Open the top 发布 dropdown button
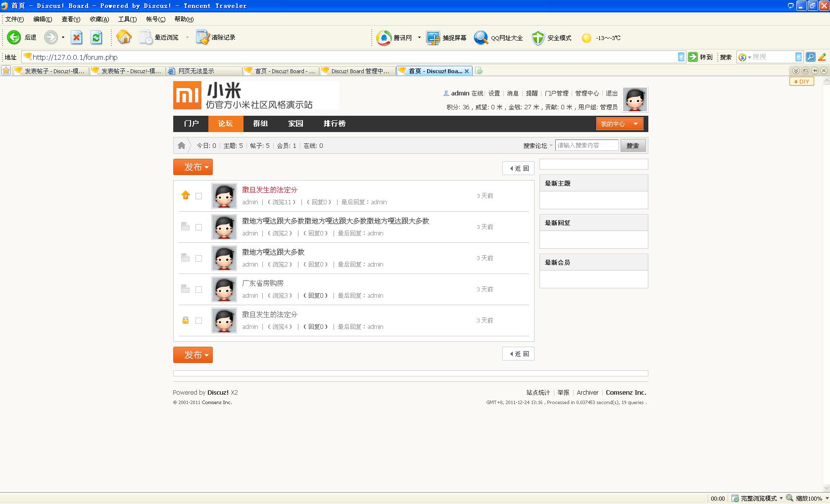Screen dimensions: 830x504 pos(193,167)
